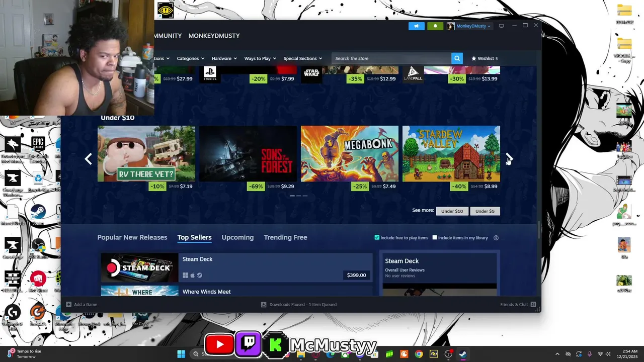Open the MONKEYDMUSTY profile menu

214,36
